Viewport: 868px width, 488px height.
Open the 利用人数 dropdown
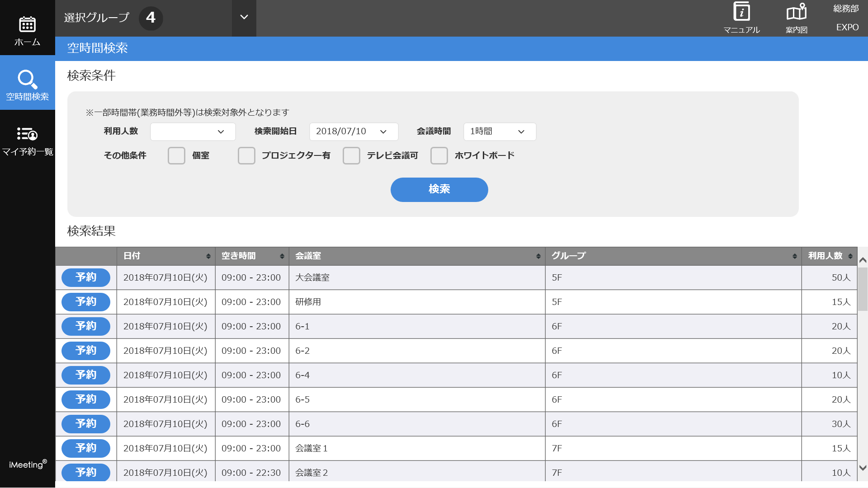click(193, 131)
